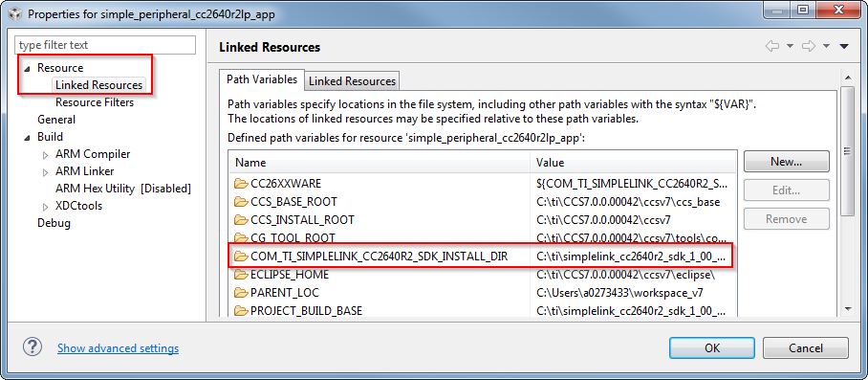The height and width of the screenshot is (380, 868).
Task: Collapse the Resource tree node
Action: [27, 69]
